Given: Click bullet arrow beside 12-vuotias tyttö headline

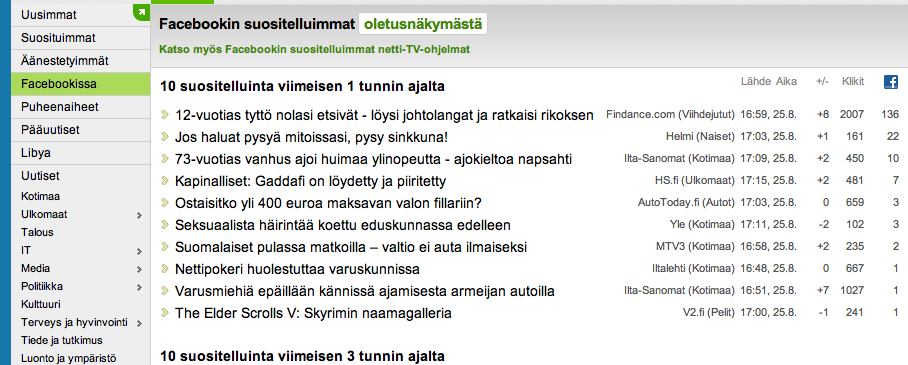Looking at the screenshot, I should [x=165, y=115].
